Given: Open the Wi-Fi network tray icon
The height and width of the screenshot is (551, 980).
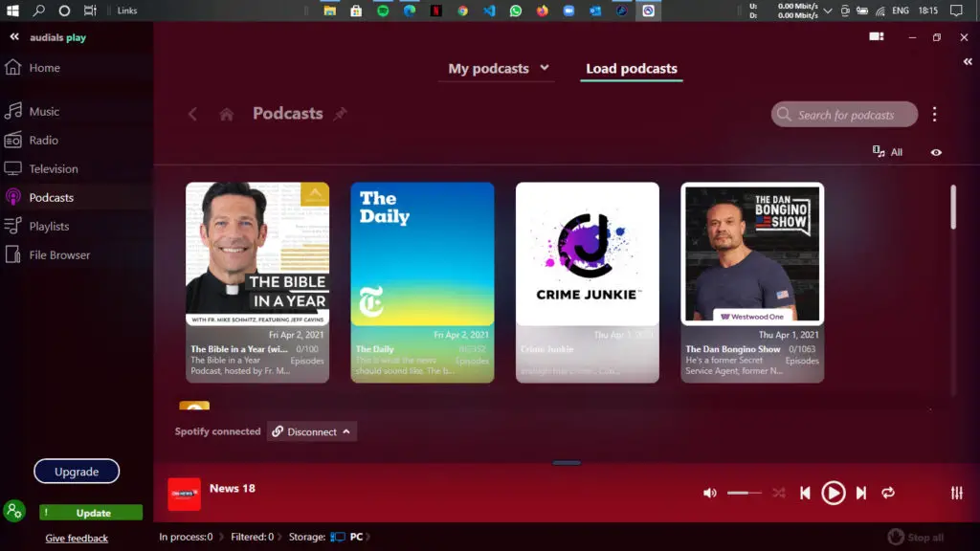Looking at the screenshot, I should pyautogui.click(x=880, y=11).
